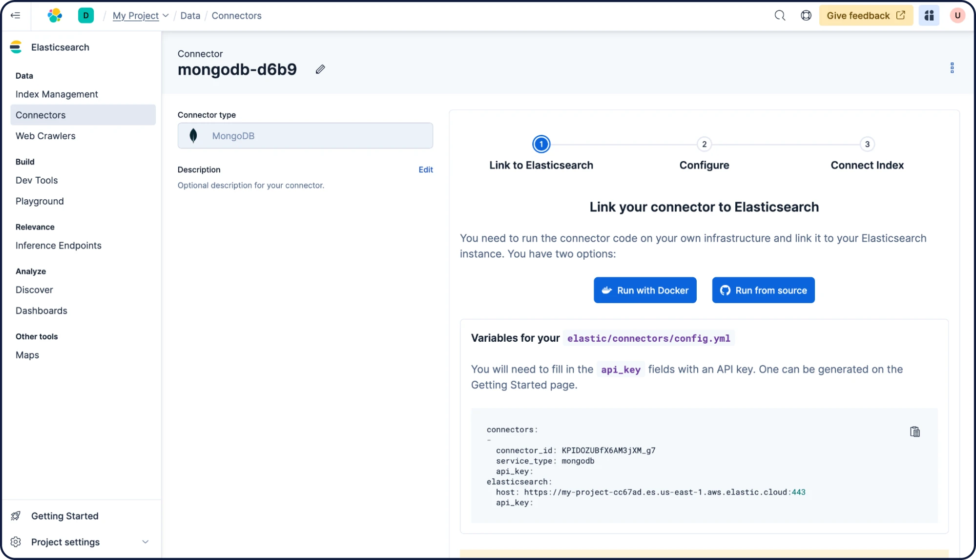976x560 pixels.
Task: Open Inference Endpoints in sidebar
Action: tap(59, 246)
